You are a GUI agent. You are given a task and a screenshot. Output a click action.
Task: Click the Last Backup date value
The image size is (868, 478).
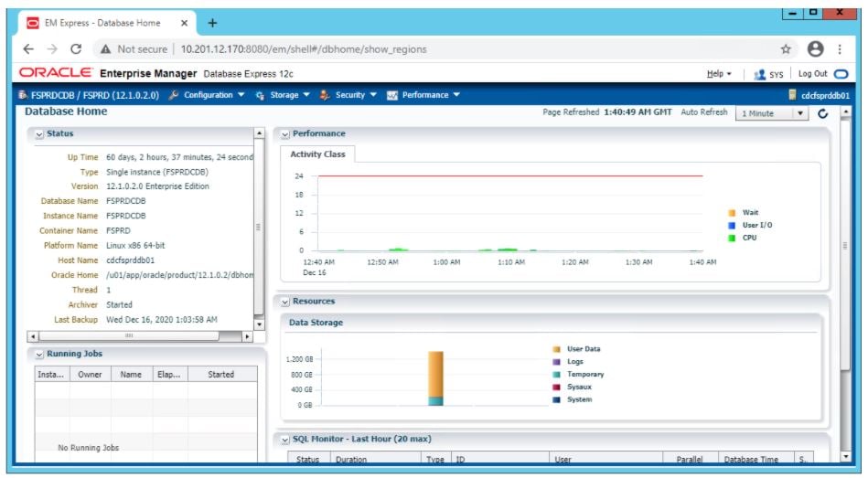tap(162, 320)
